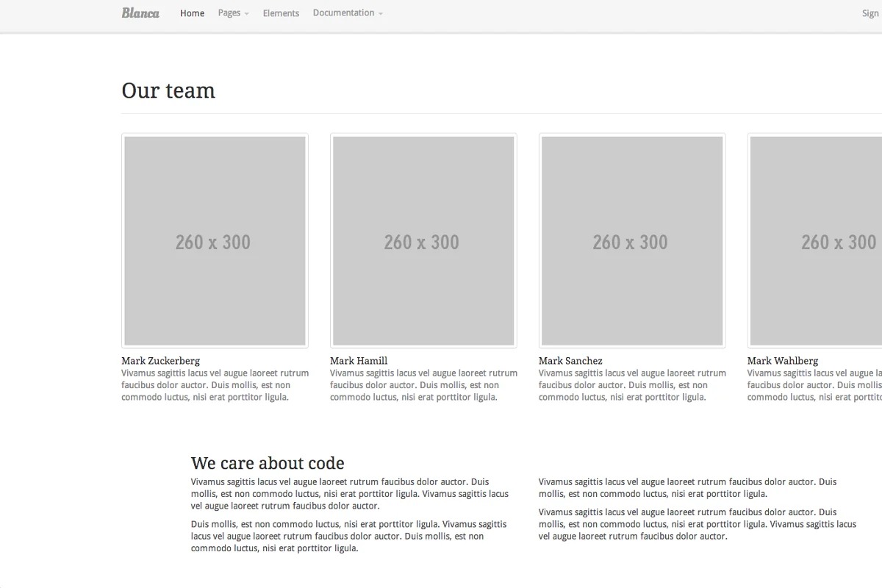Open Mark Hamill's profile image
Image resolution: width=882 pixels, height=588 pixels.
coord(423,240)
